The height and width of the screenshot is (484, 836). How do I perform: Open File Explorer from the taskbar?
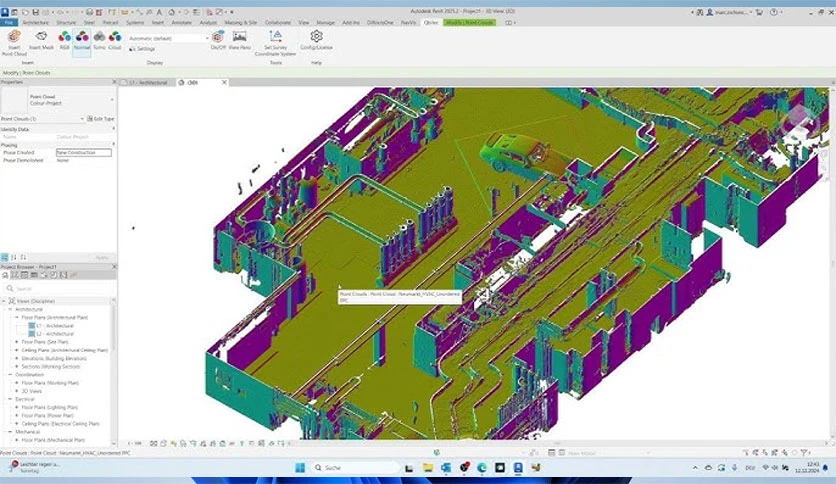pyautogui.click(x=428, y=467)
